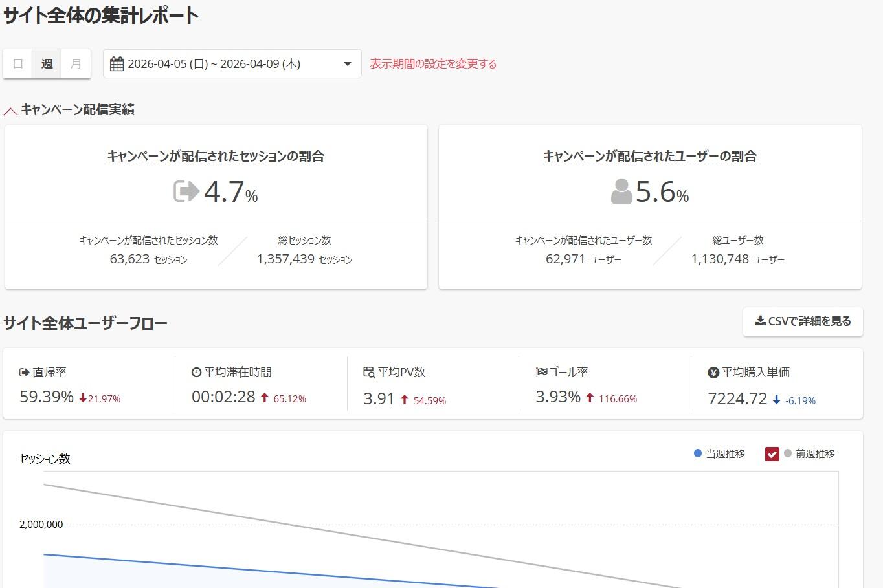Click the CSVで詳細を見る button

click(803, 321)
